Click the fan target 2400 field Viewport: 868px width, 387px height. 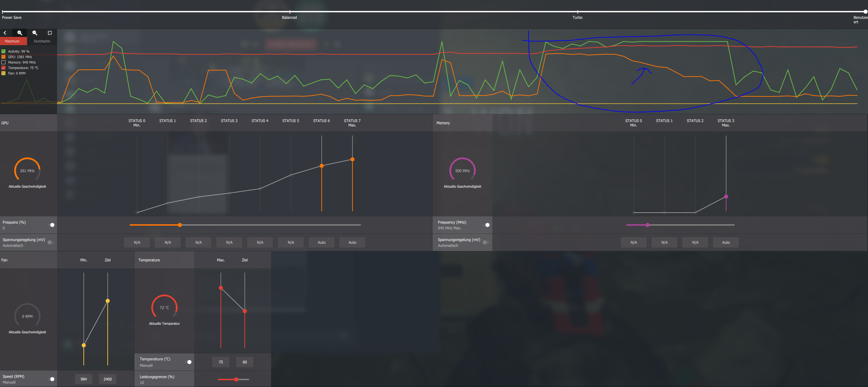(108, 379)
